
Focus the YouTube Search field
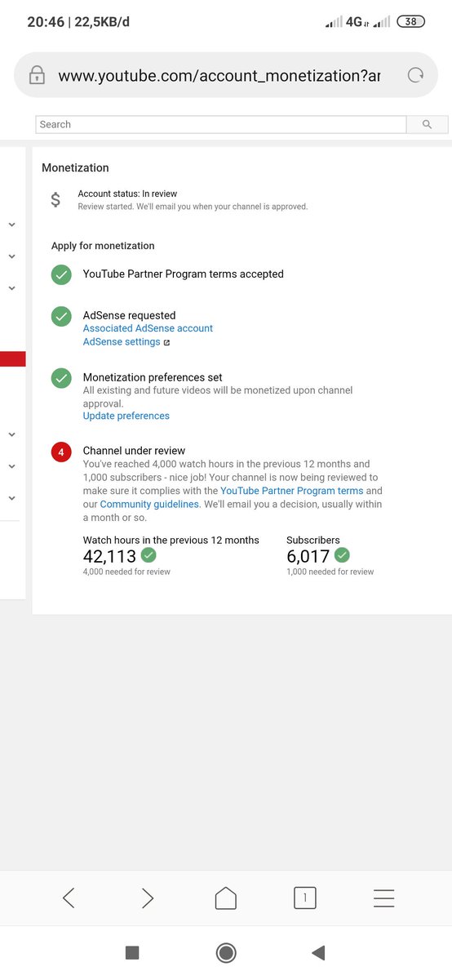pyautogui.click(x=221, y=124)
